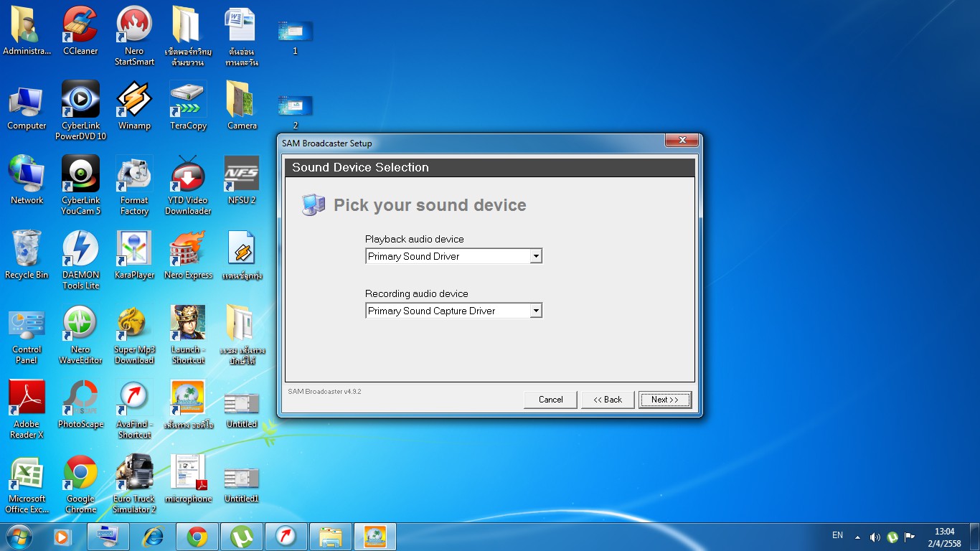Open the Windows Start menu

(19, 537)
